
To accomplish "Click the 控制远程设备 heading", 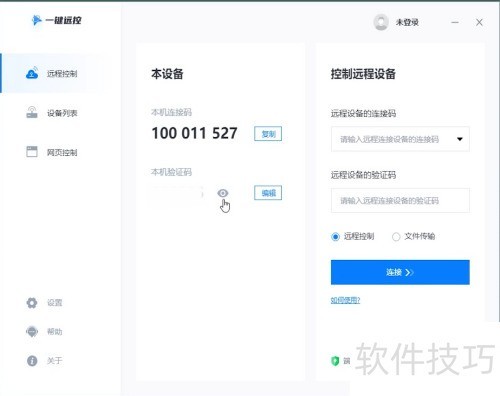I will (363, 74).
